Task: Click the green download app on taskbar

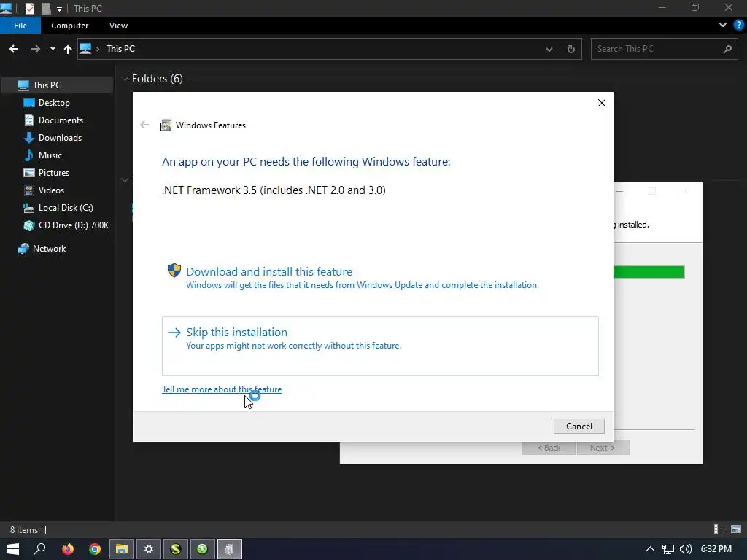Action: pos(203,549)
